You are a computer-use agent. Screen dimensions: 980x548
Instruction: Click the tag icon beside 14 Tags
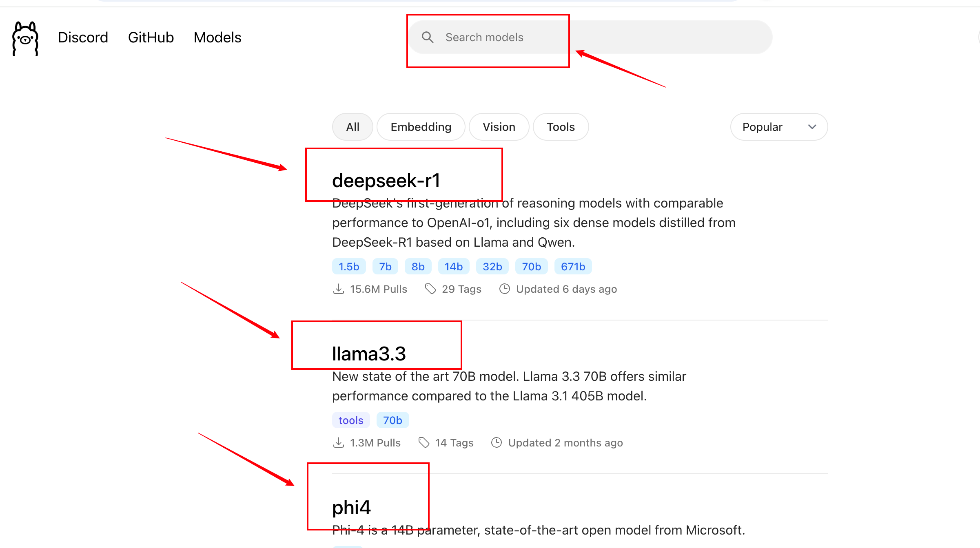tap(424, 443)
